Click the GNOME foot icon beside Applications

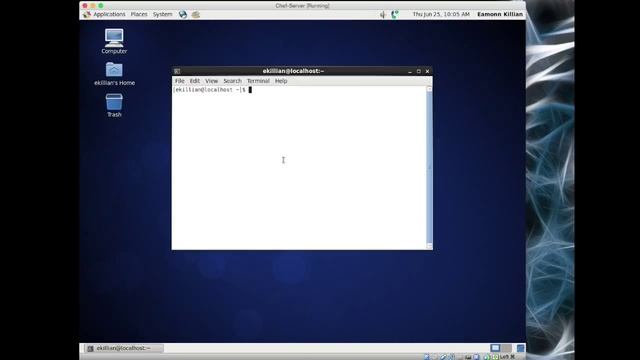point(87,14)
